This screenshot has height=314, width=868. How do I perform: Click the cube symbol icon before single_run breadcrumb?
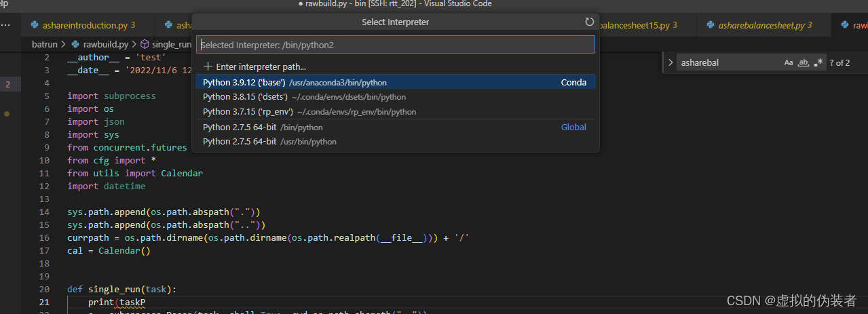tap(145, 44)
